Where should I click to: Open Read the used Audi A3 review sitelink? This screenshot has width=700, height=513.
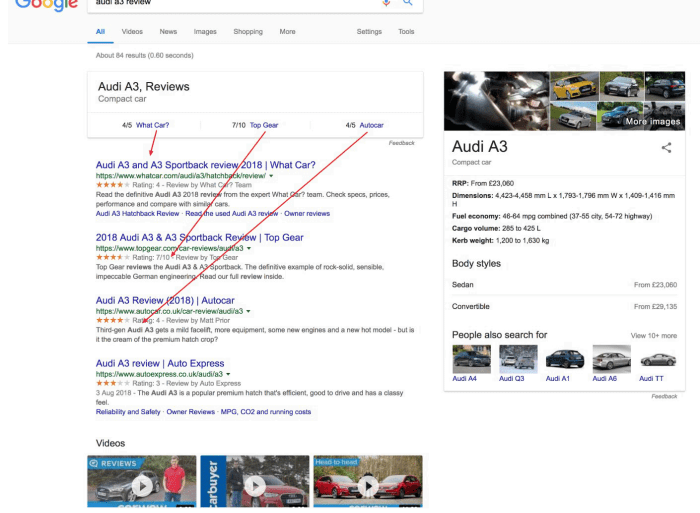(232, 213)
